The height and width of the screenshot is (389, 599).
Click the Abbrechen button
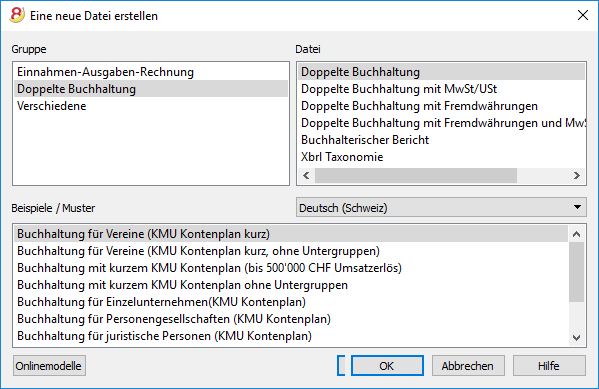[468, 366]
